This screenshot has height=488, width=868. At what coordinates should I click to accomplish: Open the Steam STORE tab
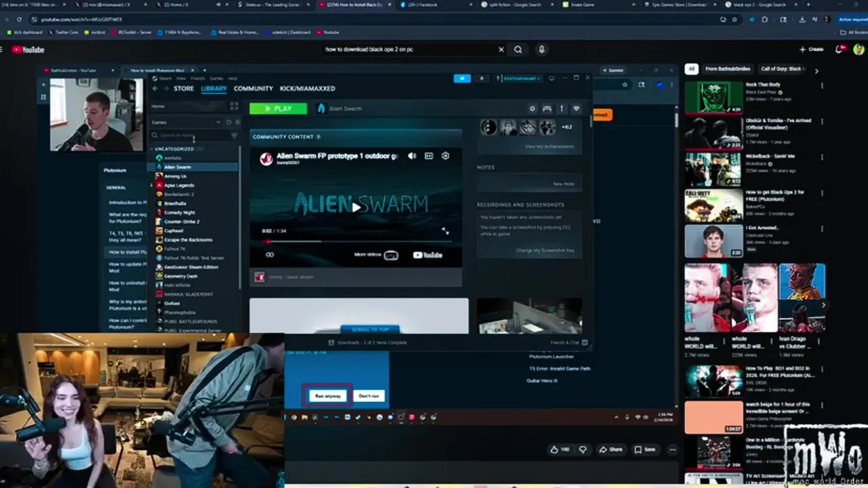coord(184,89)
